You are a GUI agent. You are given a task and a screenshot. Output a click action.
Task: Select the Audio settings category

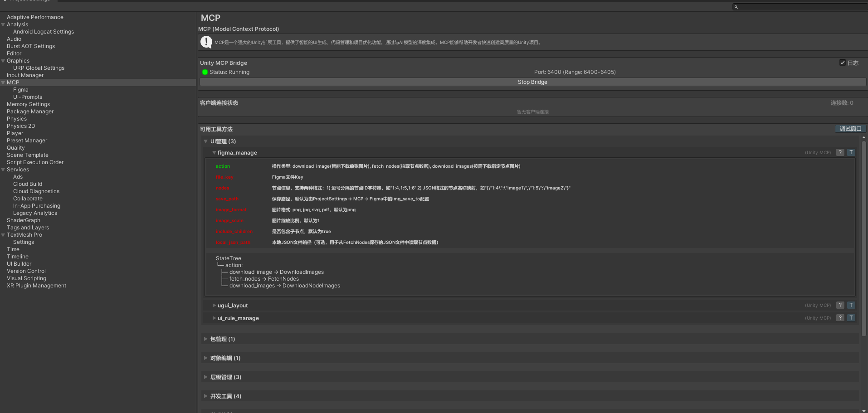pos(14,39)
